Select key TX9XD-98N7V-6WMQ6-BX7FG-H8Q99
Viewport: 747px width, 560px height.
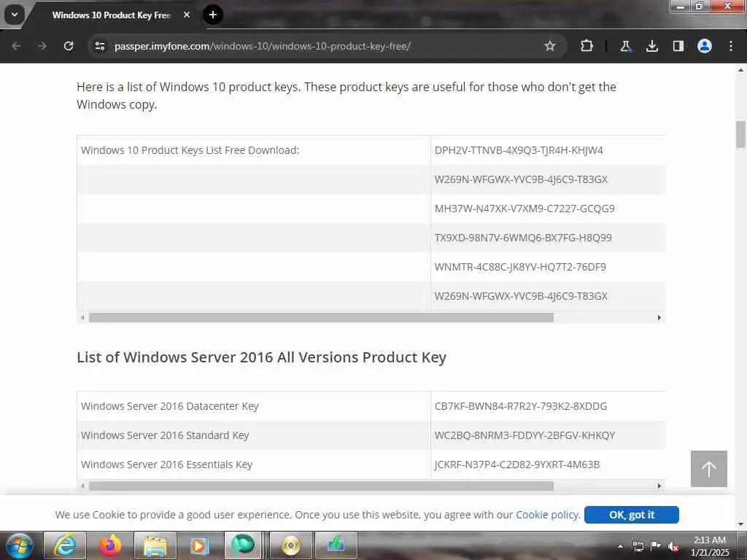523,238
